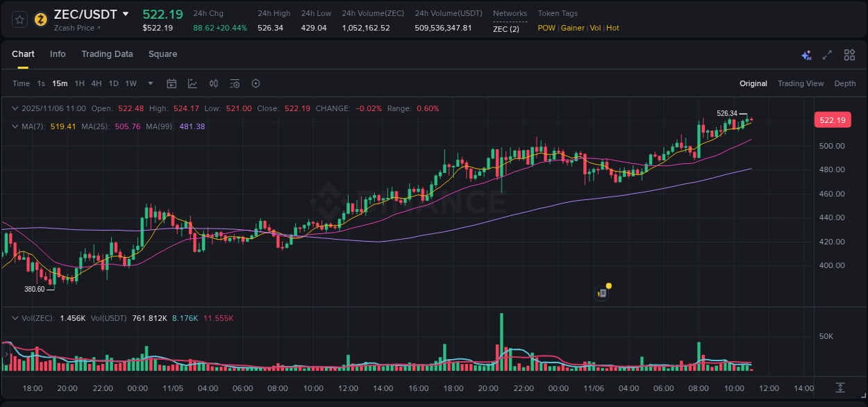
Task: Click the Gainer token tag
Action: (x=572, y=28)
